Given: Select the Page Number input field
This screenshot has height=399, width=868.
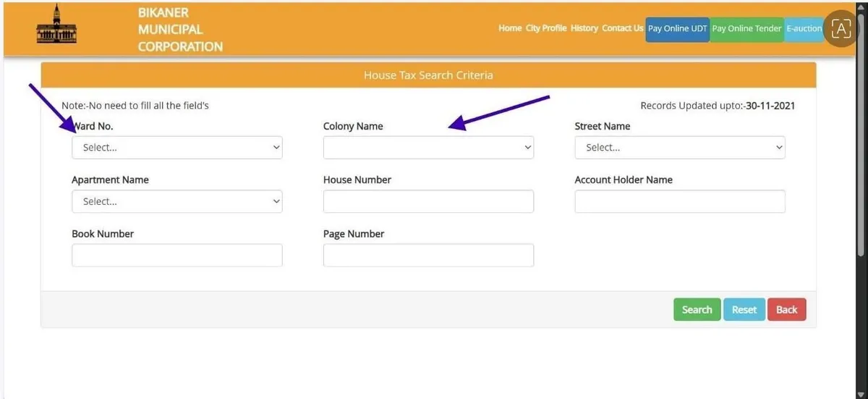Looking at the screenshot, I should 428,256.
